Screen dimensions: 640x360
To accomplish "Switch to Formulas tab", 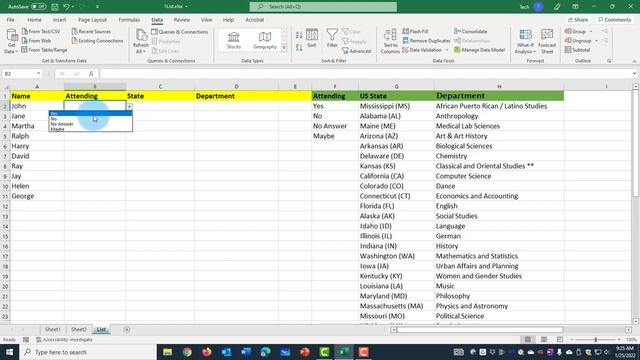I will (129, 20).
